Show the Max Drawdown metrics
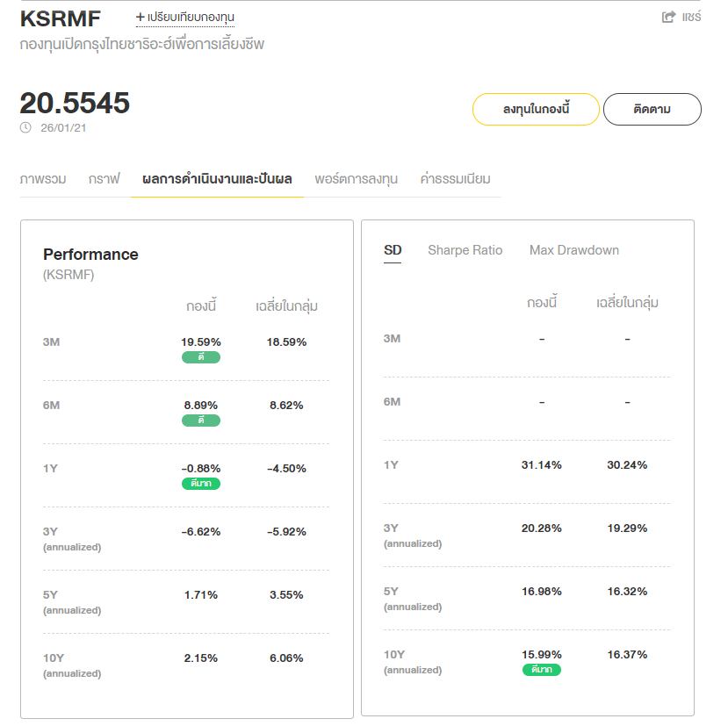 573,250
